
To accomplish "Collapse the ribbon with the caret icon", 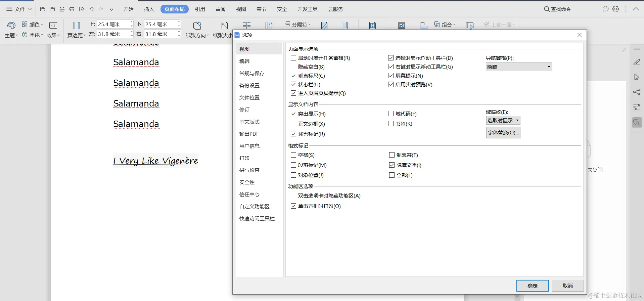I will point(636,9).
